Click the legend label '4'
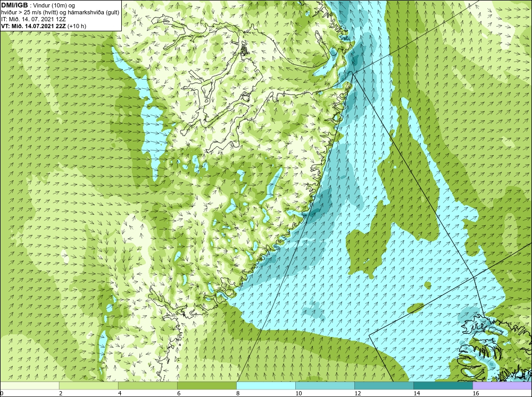The width and height of the screenshot is (532, 397). point(120,393)
